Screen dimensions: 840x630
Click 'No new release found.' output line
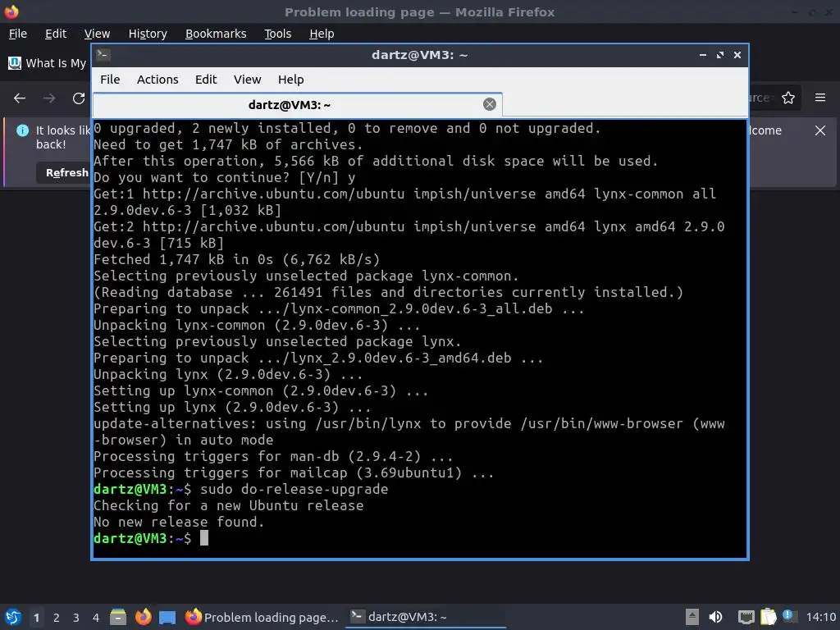click(x=179, y=522)
